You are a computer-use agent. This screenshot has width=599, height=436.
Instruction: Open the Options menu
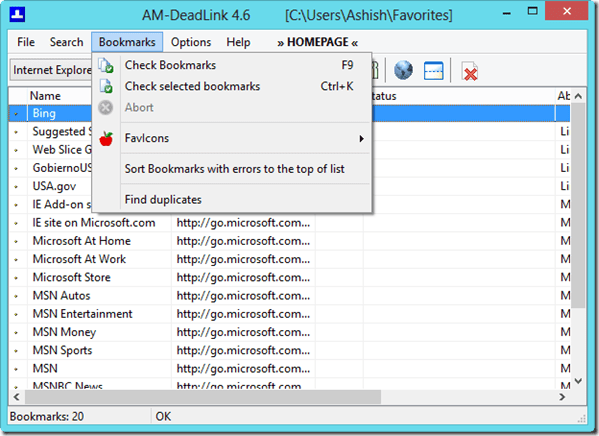[x=191, y=42]
